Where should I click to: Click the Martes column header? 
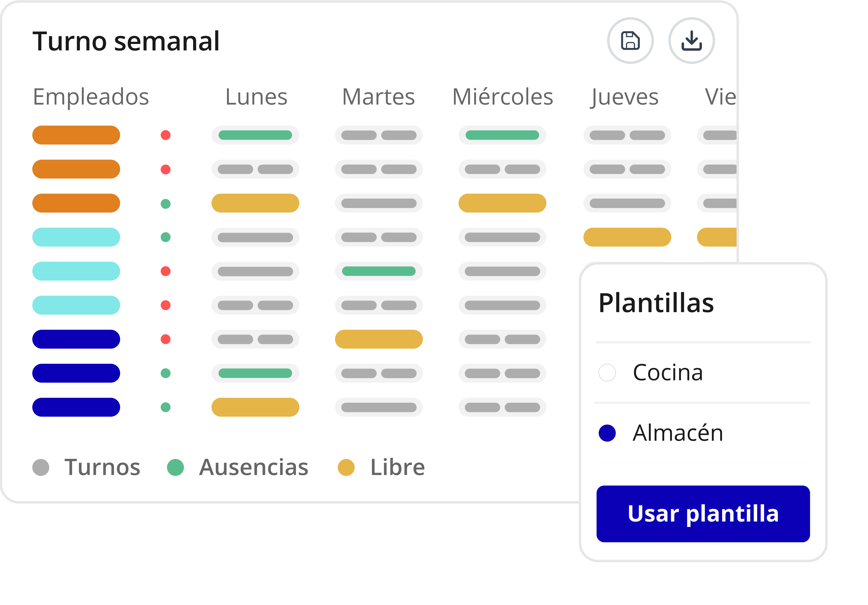378,97
